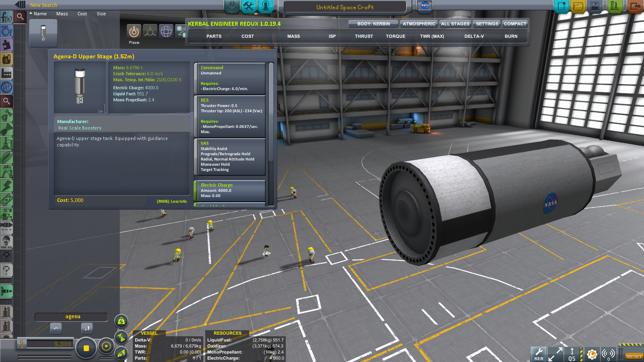644x362 pixels.
Task: Select the cross-section profile filter icon
Action: point(6,31)
